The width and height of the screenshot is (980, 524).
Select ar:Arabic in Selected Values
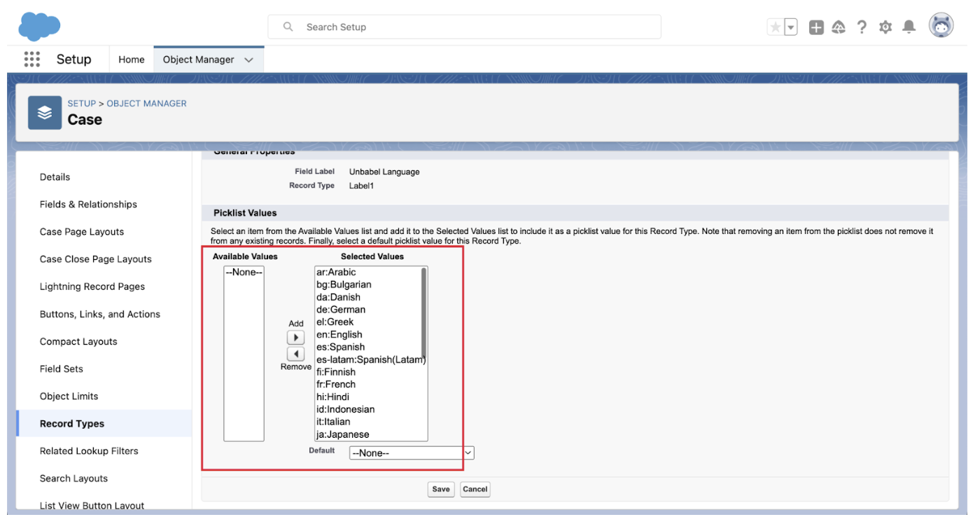pos(336,273)
